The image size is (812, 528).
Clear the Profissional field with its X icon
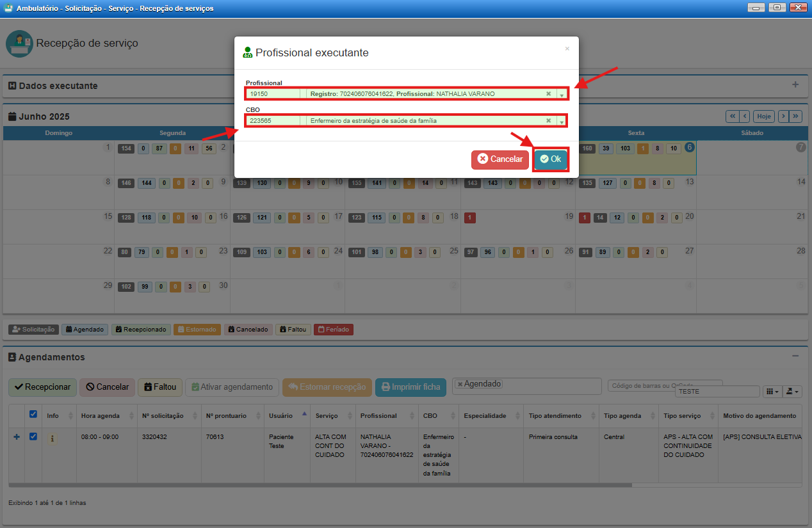pos(548,93)
